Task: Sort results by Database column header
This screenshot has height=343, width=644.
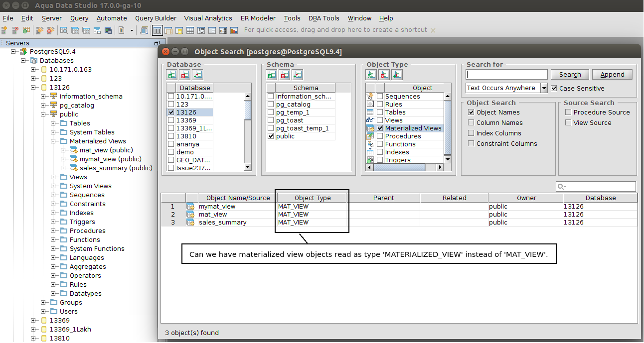Action: point(600,198)
